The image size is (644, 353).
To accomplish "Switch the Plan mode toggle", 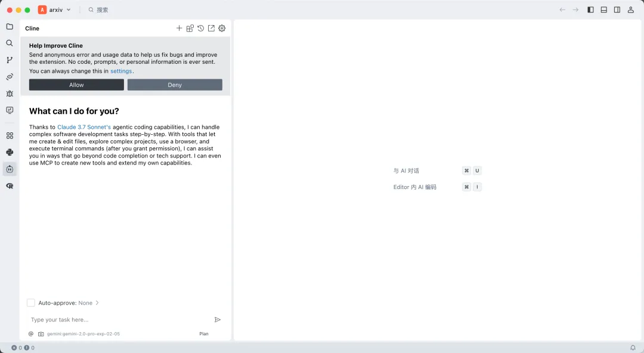I will pyautogui.click(x=204, y=334).
